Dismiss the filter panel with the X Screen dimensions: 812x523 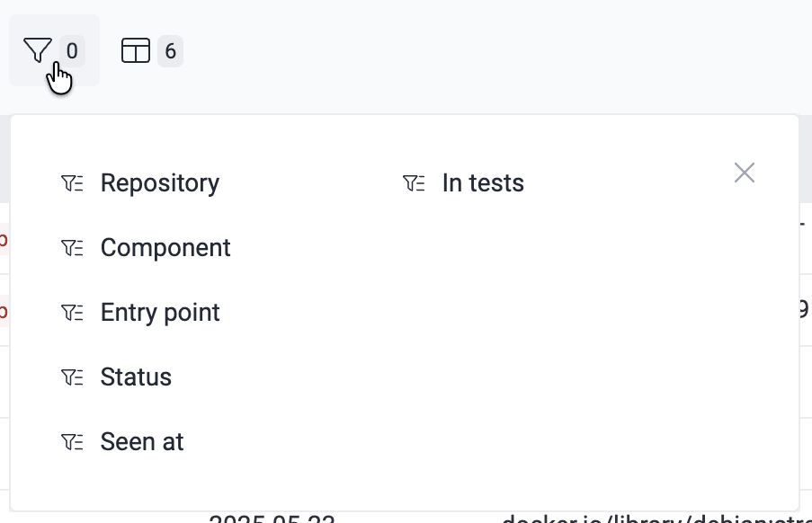(x=744, y=173)
